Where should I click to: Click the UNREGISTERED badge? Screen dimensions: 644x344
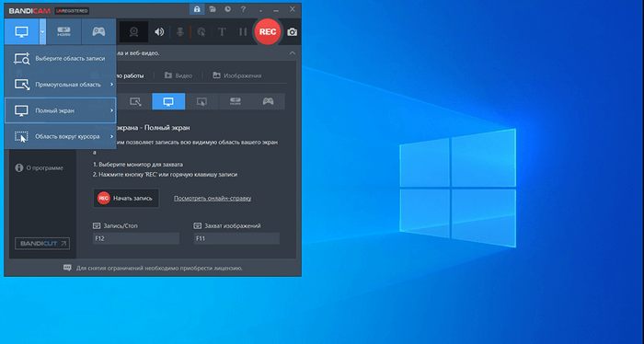pos(72,11)
